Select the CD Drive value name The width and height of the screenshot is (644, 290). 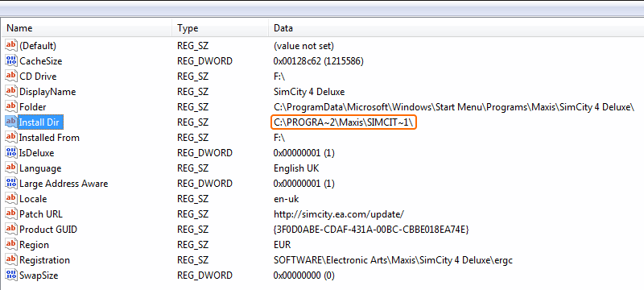tap(38, 77)
